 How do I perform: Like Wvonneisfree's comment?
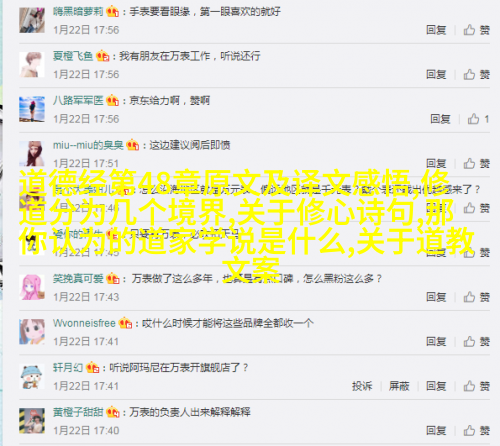coord(477,341)
